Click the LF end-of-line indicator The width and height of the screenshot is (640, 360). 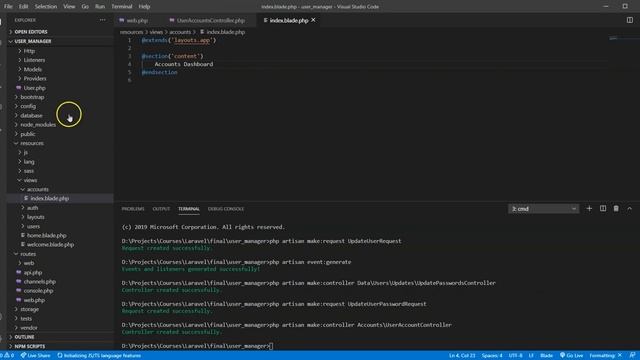click(531, 356)
